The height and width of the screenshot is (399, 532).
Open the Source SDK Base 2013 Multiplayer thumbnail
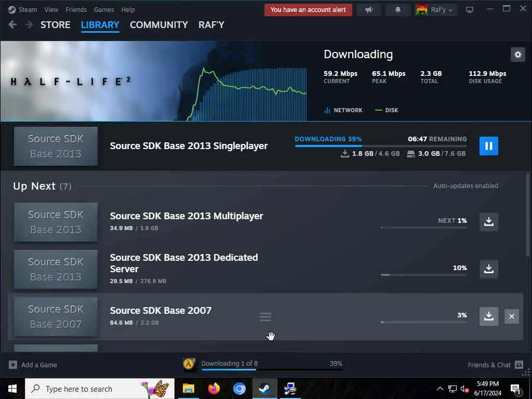(56, 222)
